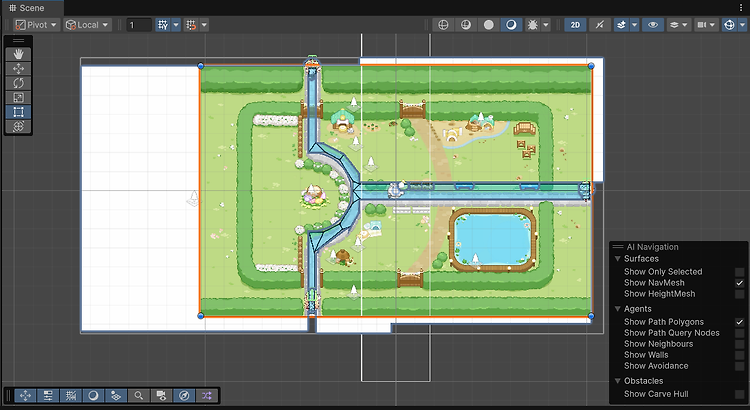Open scene effects dropdown arrow
Viewport: 750px width, 410px height.
[635, 25]
